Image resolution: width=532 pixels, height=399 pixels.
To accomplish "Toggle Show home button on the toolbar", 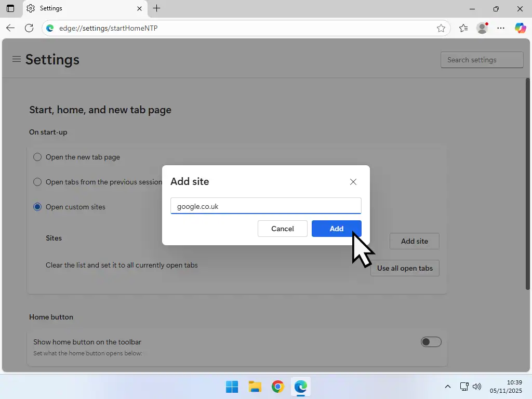I will (431, 341).
